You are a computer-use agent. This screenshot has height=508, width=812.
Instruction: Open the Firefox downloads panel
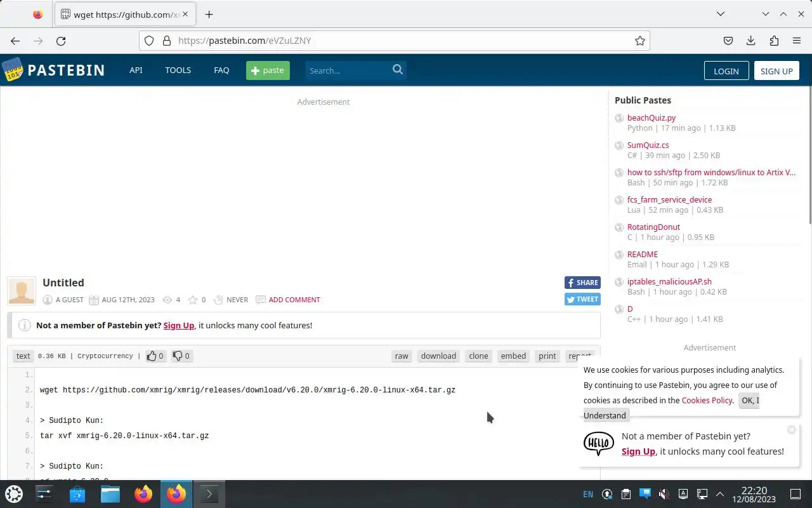751,41
